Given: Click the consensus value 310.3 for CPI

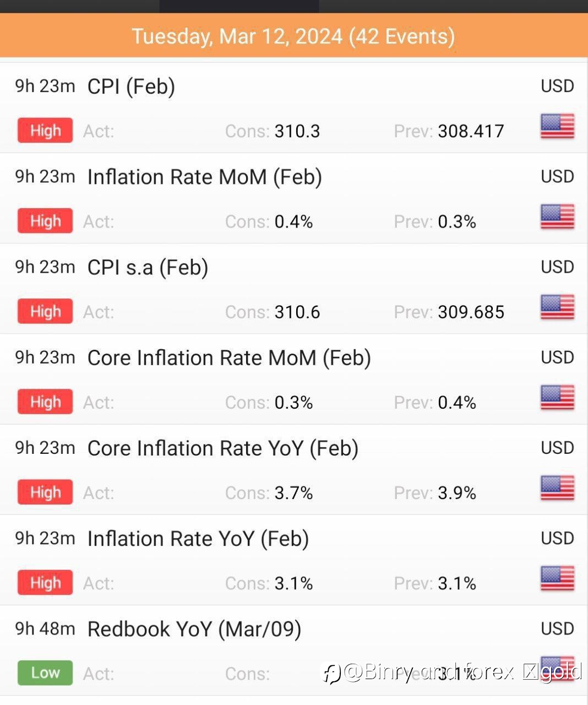Looking at the screenshot, I should click(297, 131).
